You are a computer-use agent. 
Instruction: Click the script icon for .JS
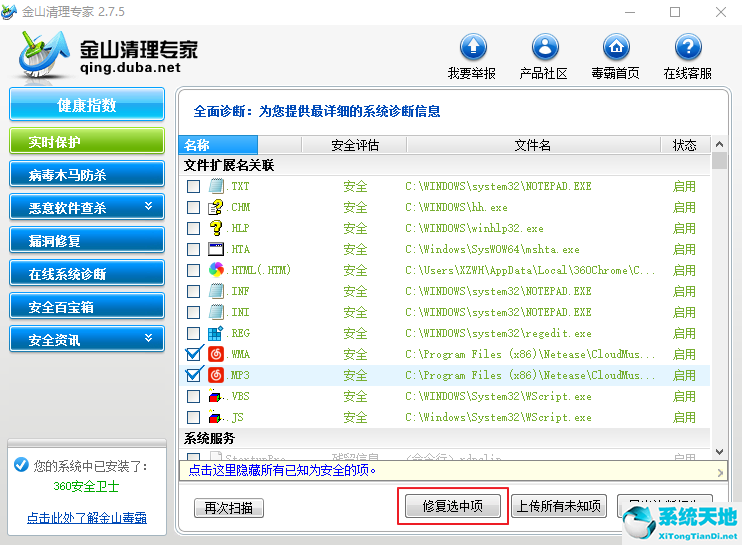click(216, 417)
